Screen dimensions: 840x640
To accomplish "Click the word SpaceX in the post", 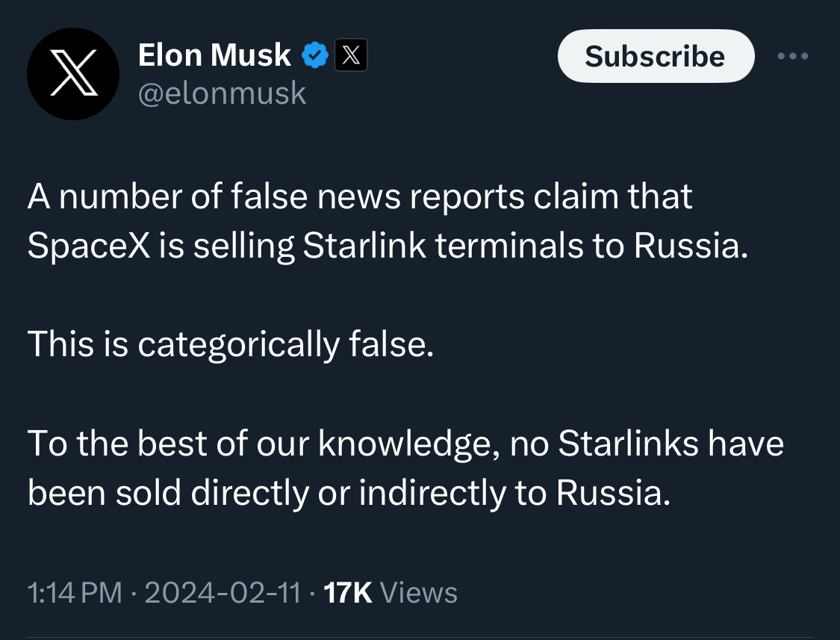I will 89,246.
